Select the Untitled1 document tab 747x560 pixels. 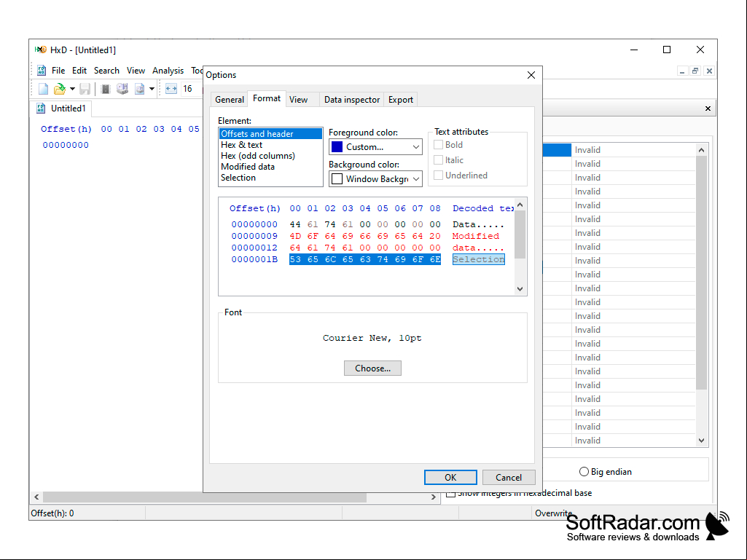click(61, 108)
